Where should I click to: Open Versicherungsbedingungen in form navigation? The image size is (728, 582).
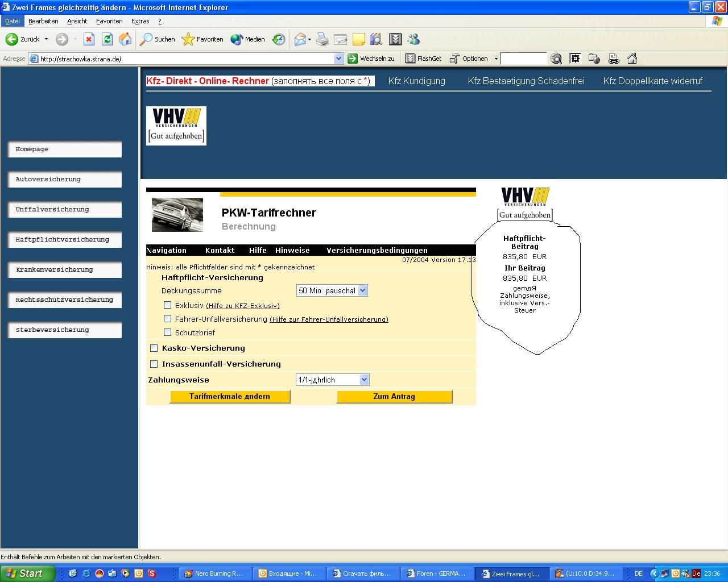[377, 250]
